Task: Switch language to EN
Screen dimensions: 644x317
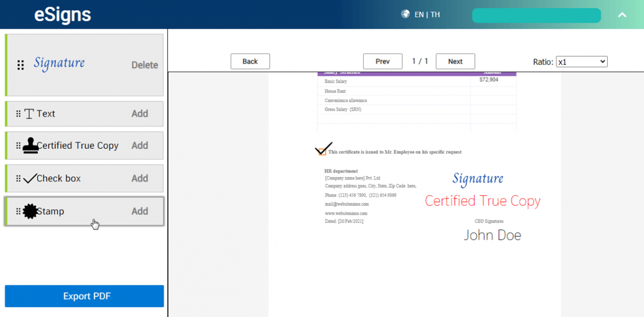Action: 419,14
